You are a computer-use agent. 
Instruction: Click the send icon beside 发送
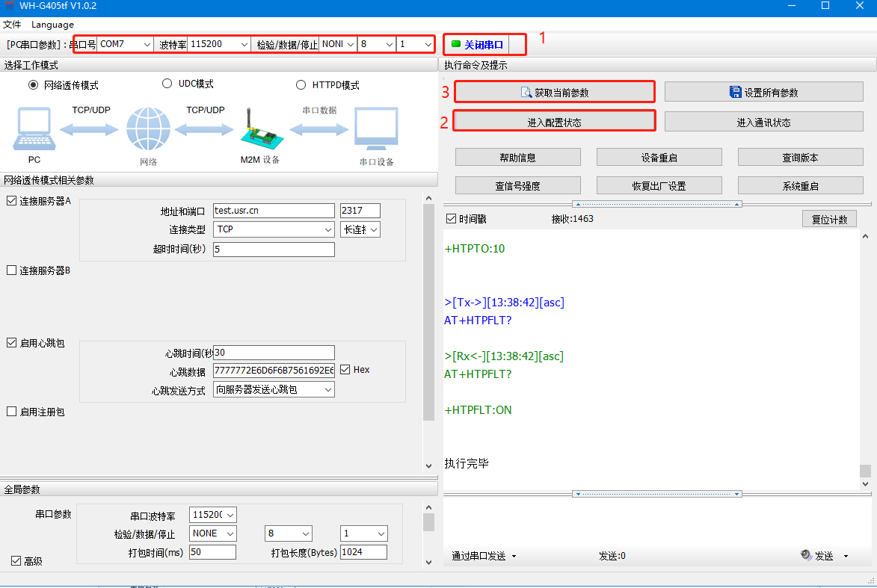806,555
